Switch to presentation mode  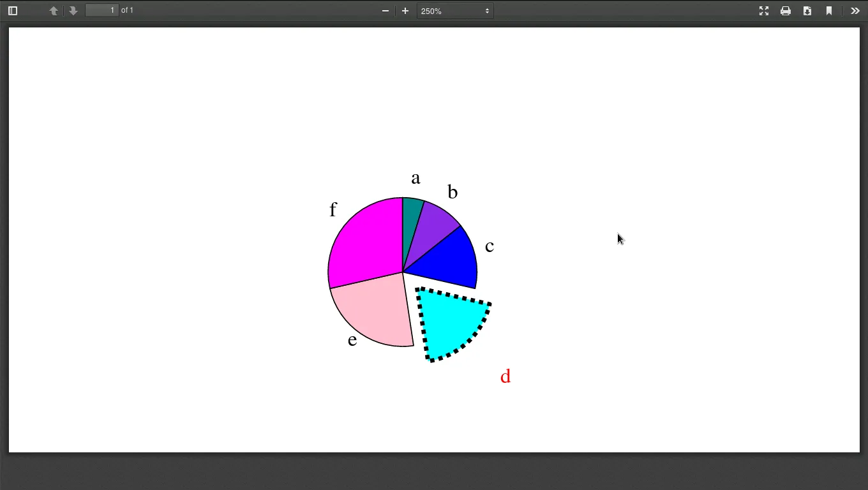pyautogui.click(x=764, y=11)
